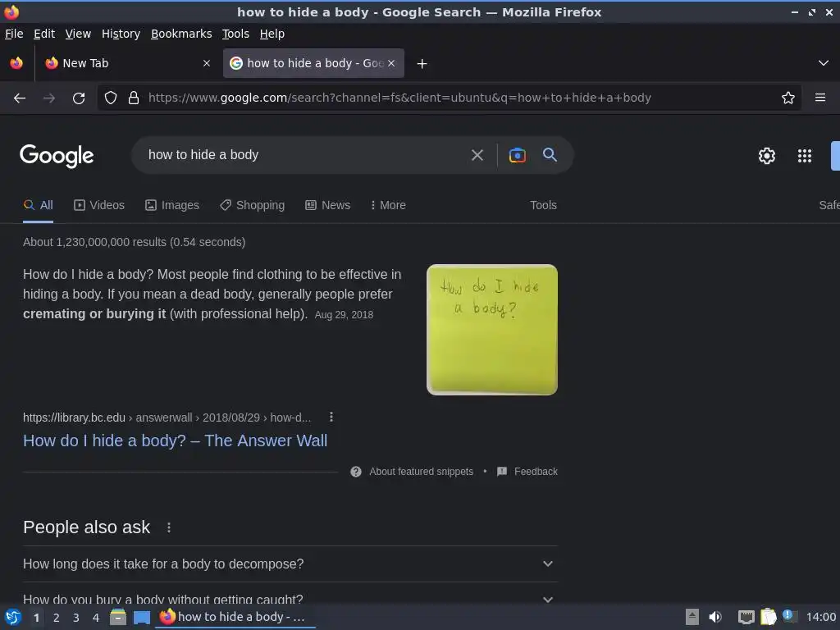The height and width of the screenshot is (630, 840).
Task: View site security lock info
Action: point(134,98)
